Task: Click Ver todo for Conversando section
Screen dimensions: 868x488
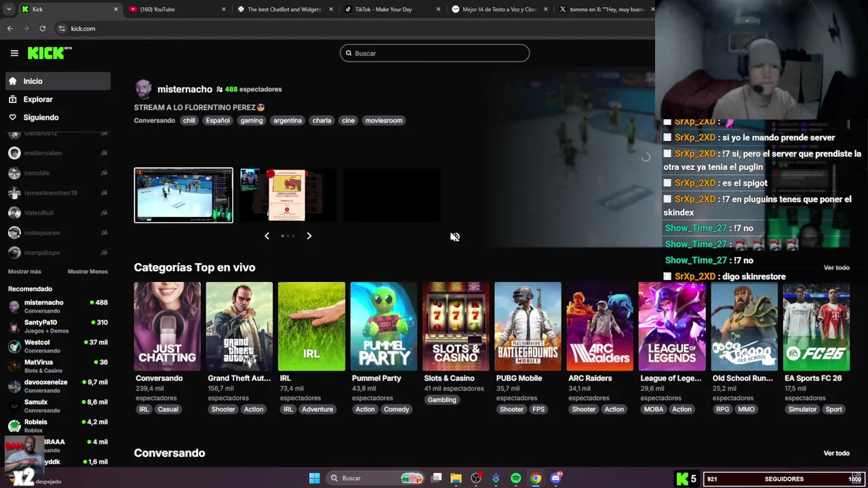Action: (x=836, y=453)
